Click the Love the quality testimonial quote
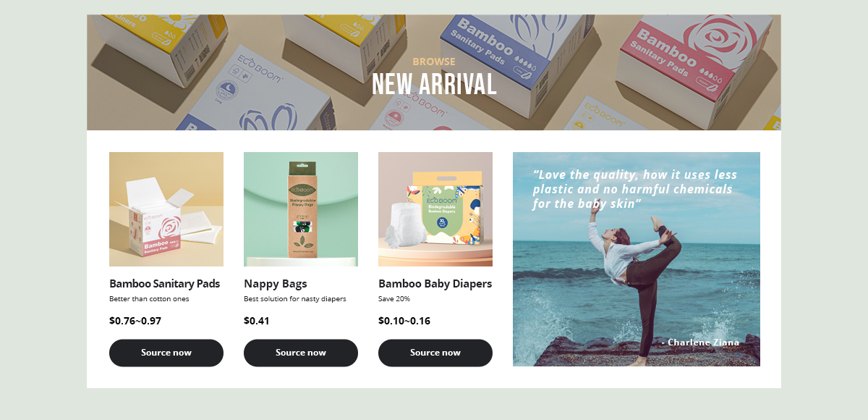The image size is (868, 420). 635,189
